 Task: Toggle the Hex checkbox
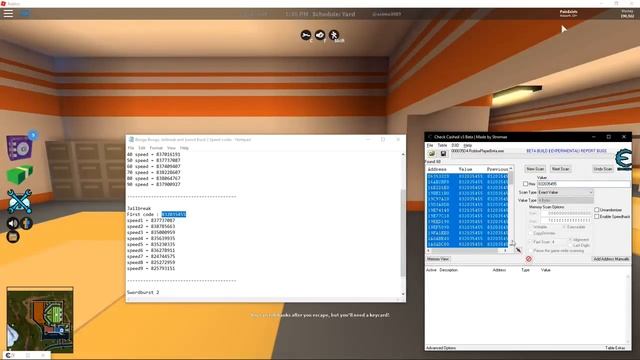(525, 184)
